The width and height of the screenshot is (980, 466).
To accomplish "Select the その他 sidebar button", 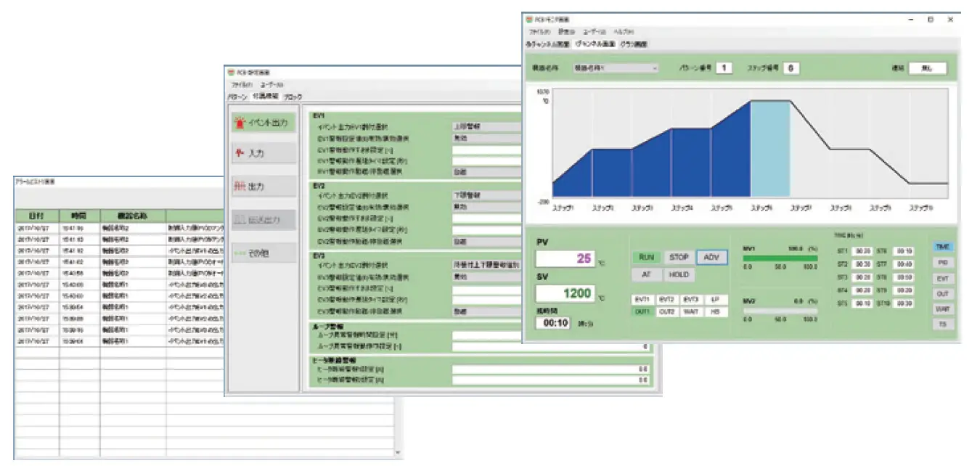I will tap(263, 252).
